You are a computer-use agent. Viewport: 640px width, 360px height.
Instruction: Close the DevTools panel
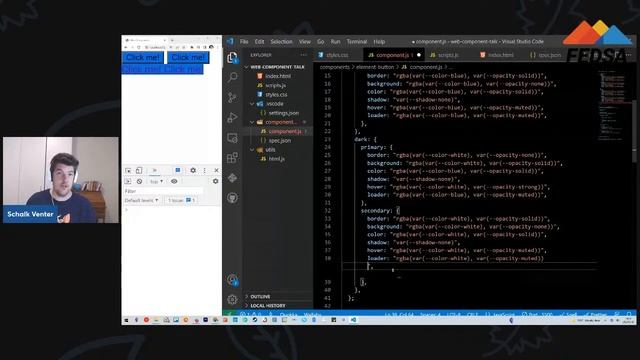[x=216, y=170]
